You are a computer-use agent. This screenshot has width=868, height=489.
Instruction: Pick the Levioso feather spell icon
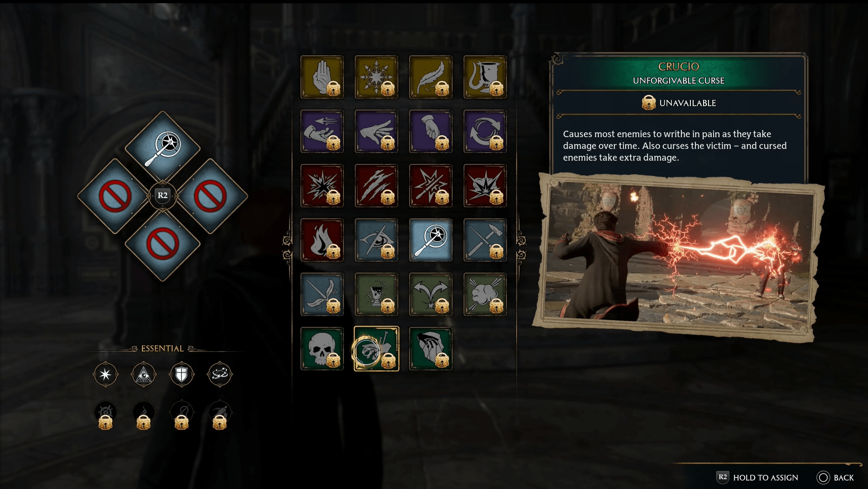tap(431, 77)
